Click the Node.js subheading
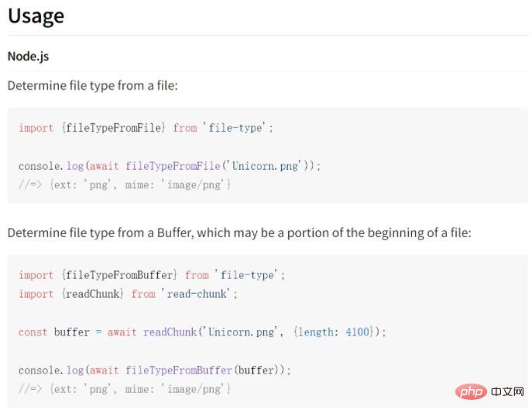Screen dimensions: 532x417 tap(28, 57)
